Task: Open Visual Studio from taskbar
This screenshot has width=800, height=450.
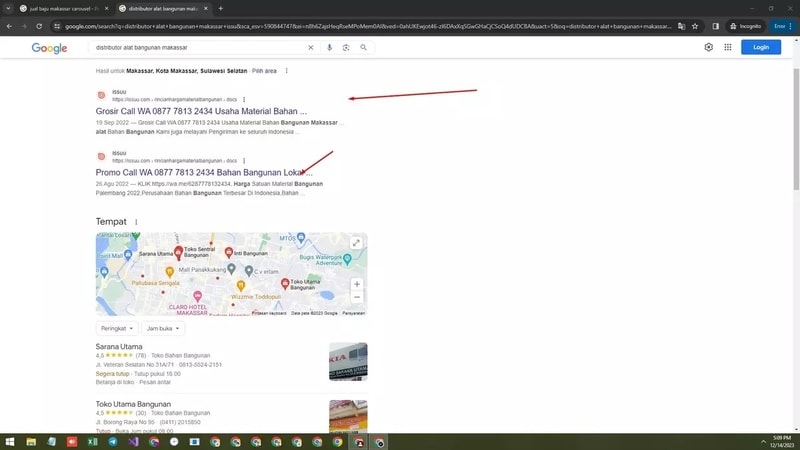Action: (x=133, y=442)
